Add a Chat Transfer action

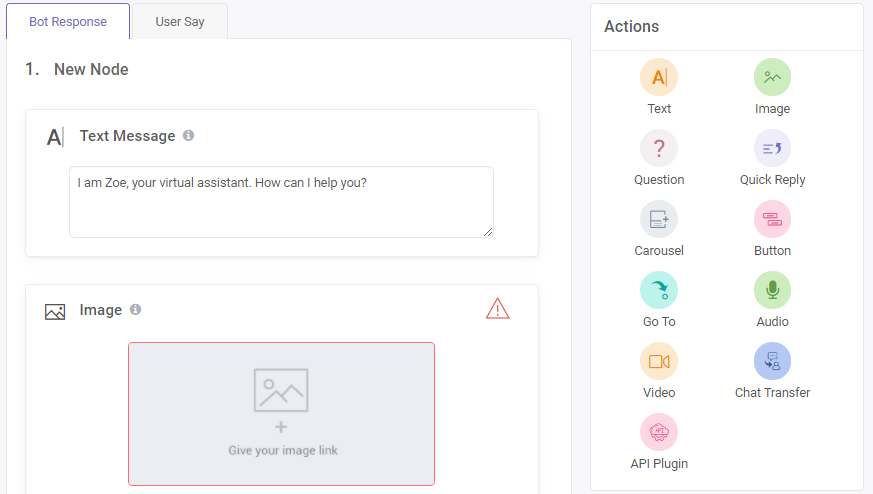(x=772, y=362)
